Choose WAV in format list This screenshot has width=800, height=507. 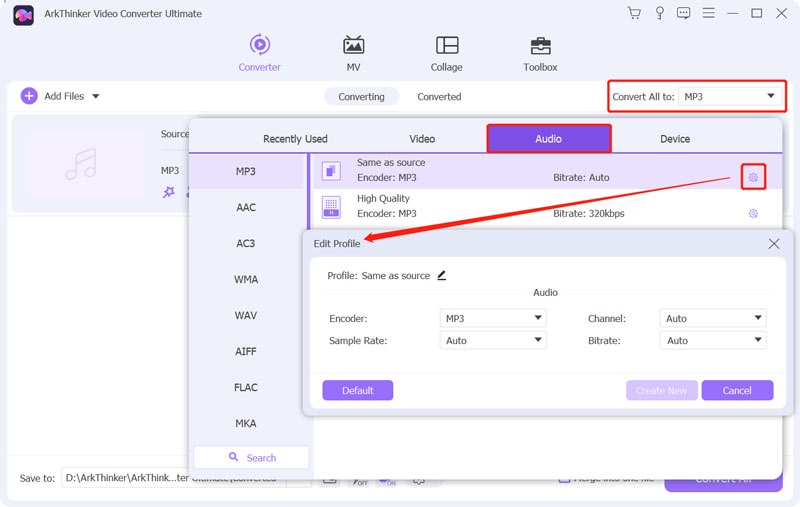246,315
